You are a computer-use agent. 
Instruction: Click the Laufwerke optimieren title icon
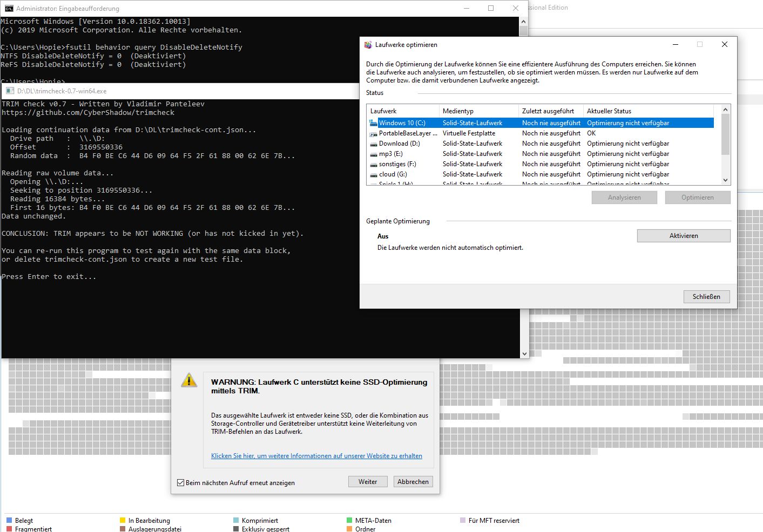click(x=368, y=45)
